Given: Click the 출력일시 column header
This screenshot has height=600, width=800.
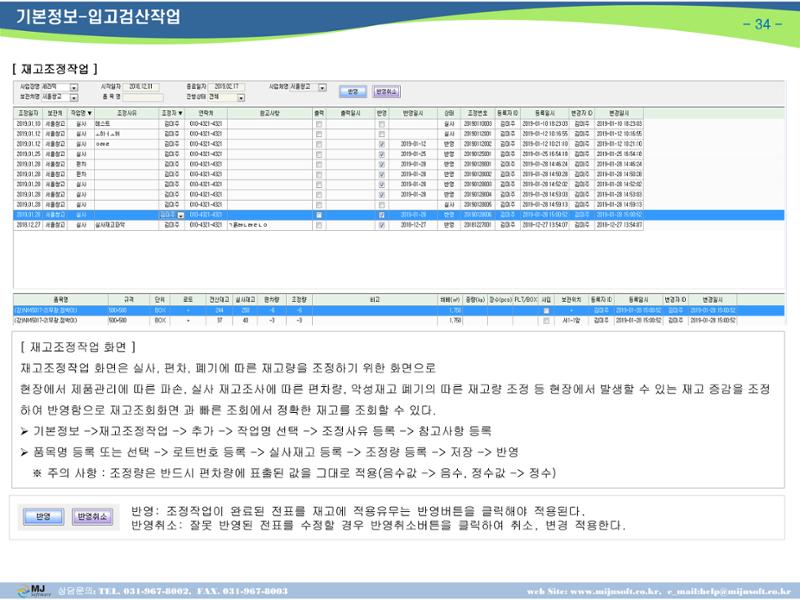Looking at the screenshot, I should tap(351, 113).
